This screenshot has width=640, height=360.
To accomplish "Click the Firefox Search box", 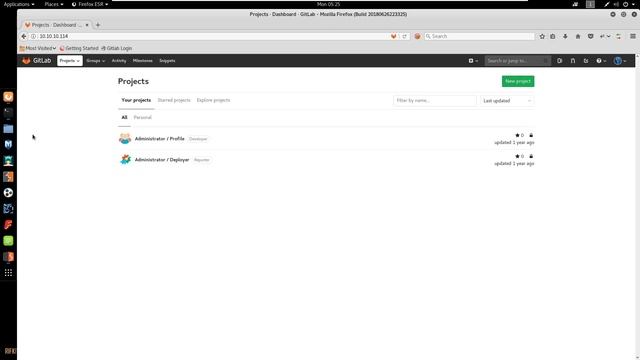I will click(479, 36).
